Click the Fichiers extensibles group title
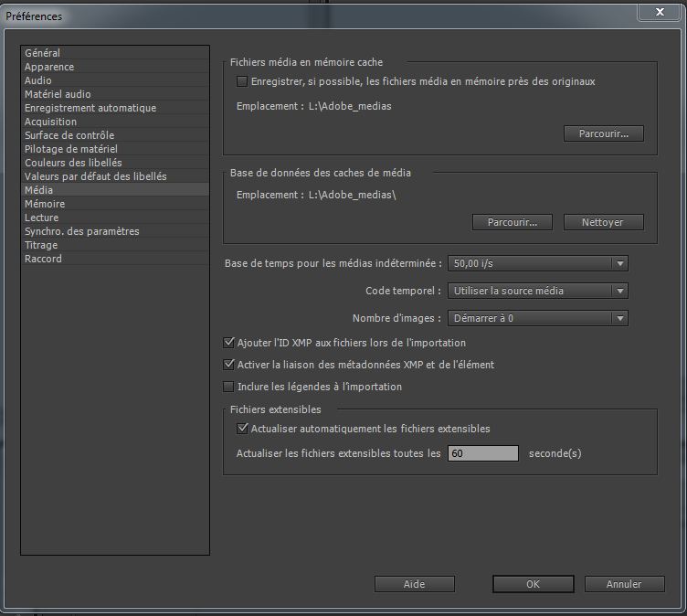 [x=276, y=409]
